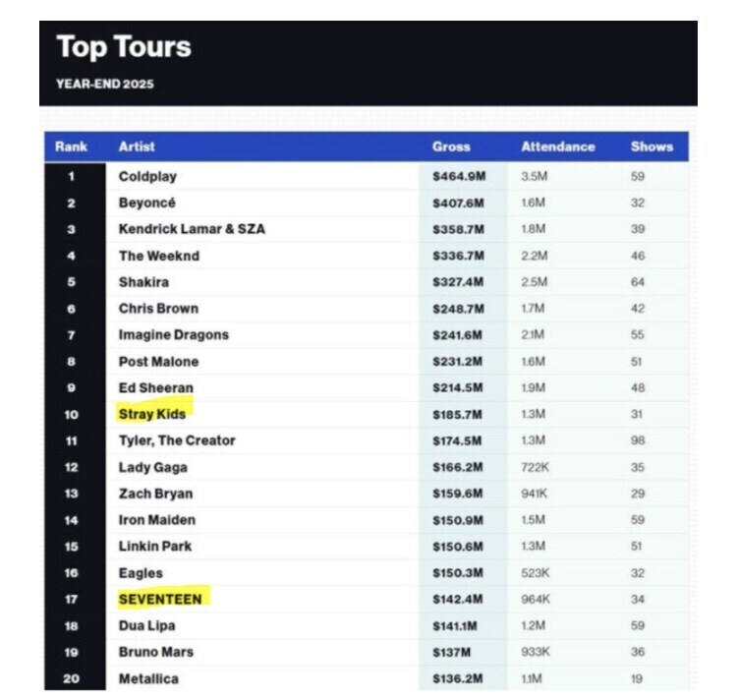737x700 pixels.
Task: Select the Year-End 2025 subtitle
Action: point(105,84)
